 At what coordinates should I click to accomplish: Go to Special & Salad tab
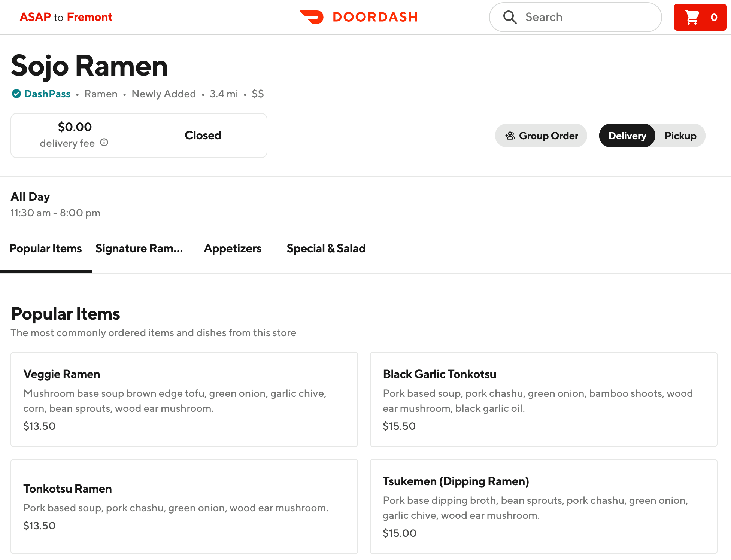point(326,249)
